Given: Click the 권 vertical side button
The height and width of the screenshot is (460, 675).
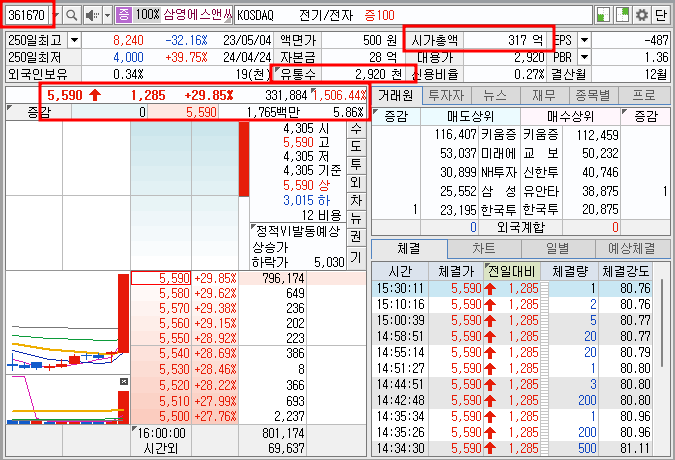Looking at the screenshot, I should 356,237.
